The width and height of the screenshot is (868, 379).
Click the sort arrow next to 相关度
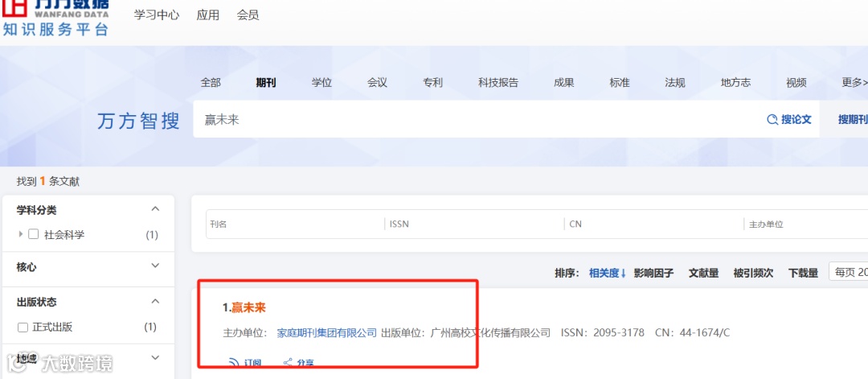pyautogui.click(x=624, y=273)
